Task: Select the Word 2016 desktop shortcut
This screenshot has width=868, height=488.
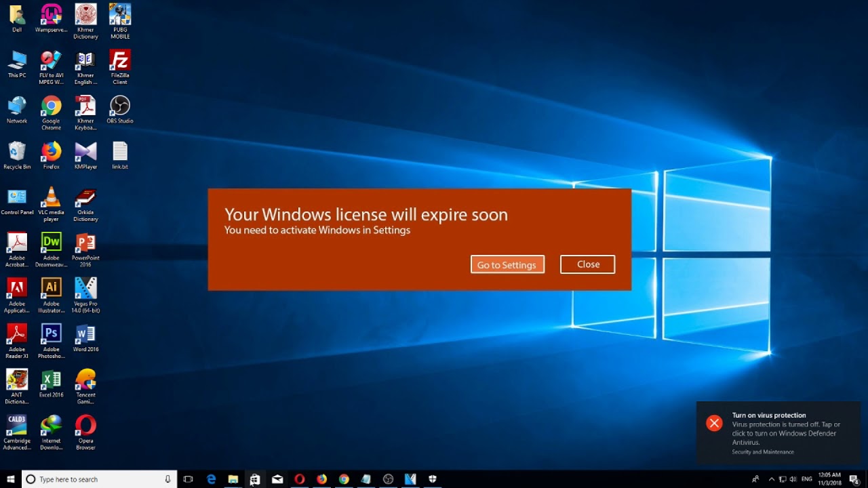Action: coord(85,338)
